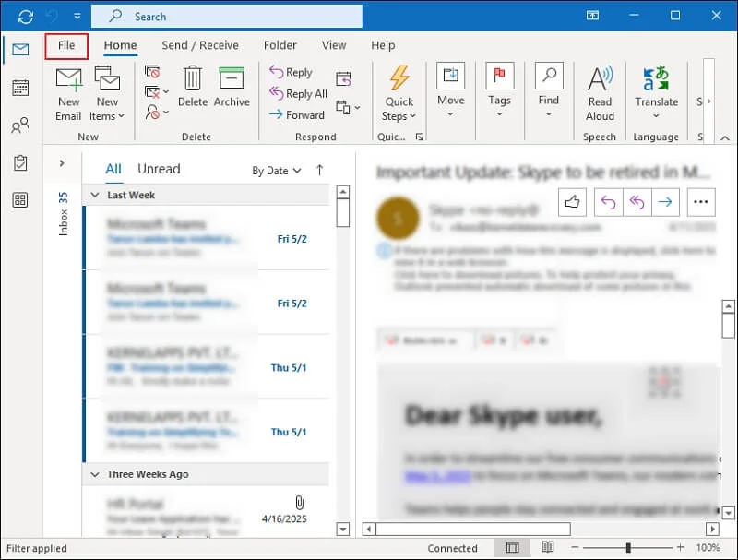Open the Send / Receive tab

coord(200,45)
